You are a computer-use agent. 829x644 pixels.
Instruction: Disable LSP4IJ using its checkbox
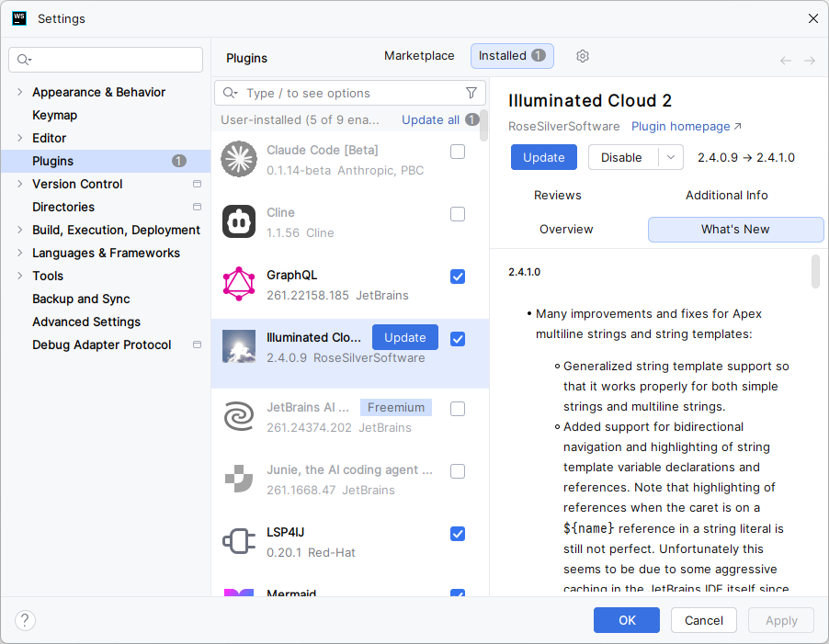point(458,534)
